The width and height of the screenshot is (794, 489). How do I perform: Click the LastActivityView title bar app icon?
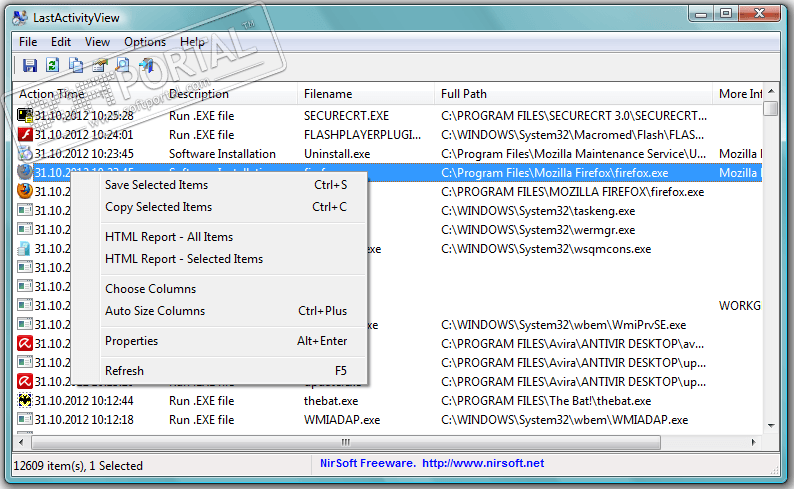click(x=21, y=18)
